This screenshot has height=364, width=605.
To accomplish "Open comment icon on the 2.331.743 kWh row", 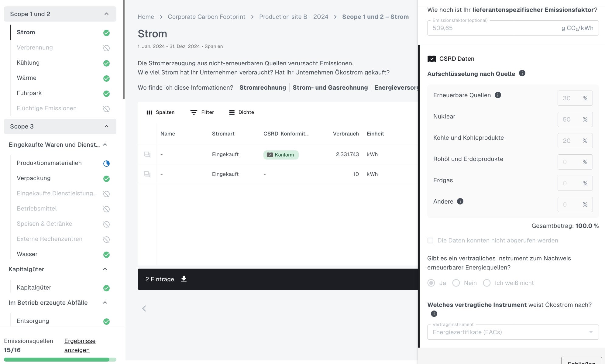I will point(147,154).
